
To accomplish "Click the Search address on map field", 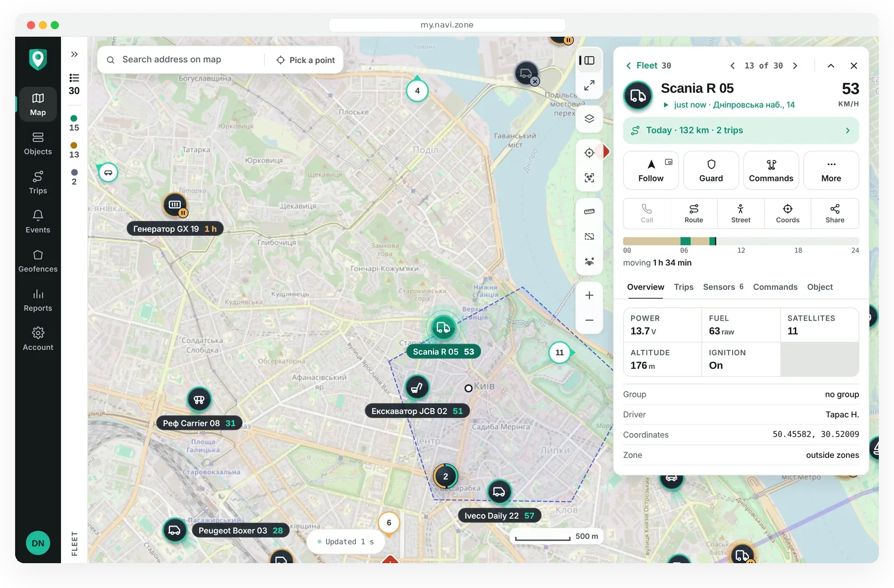I will (181, 59).
